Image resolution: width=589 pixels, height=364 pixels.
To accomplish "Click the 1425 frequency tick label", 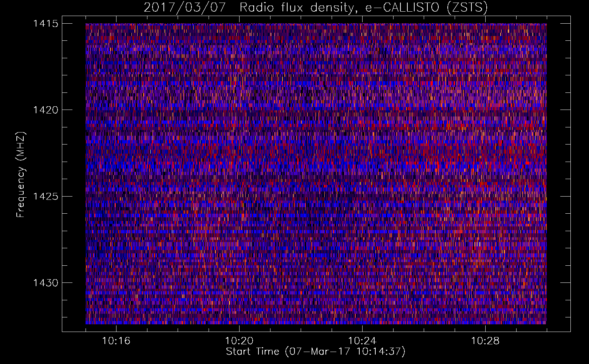I will tap(46, 197).
